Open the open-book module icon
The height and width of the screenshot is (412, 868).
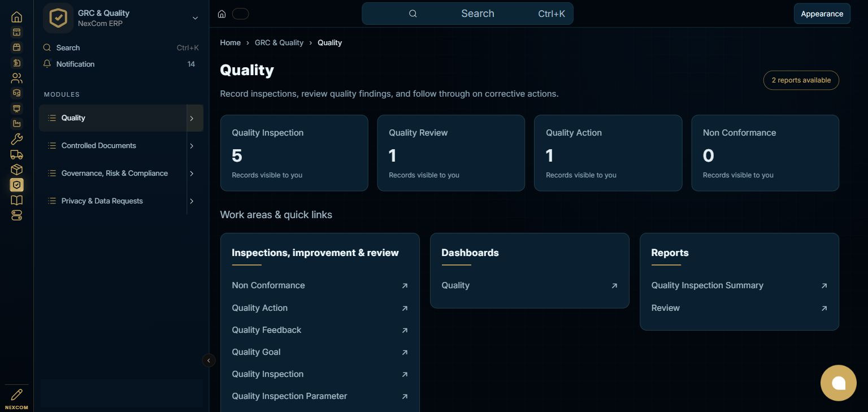click(17, 200)
